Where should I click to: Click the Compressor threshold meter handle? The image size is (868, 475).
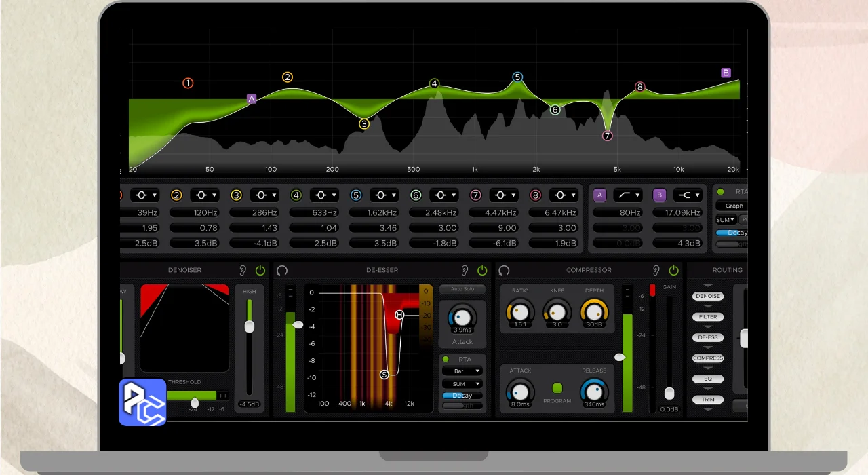tap(619, 357)
